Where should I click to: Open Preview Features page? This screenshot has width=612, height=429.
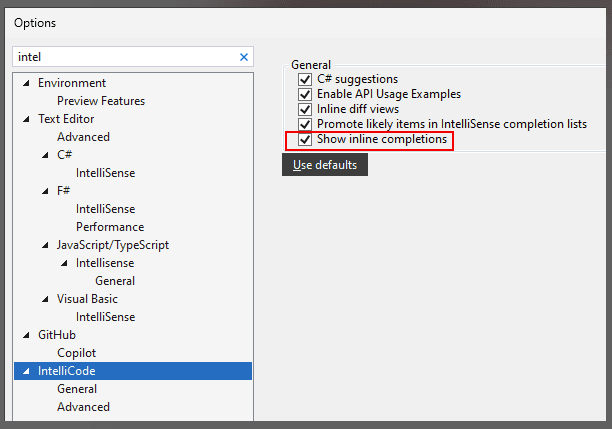point(101,101)
